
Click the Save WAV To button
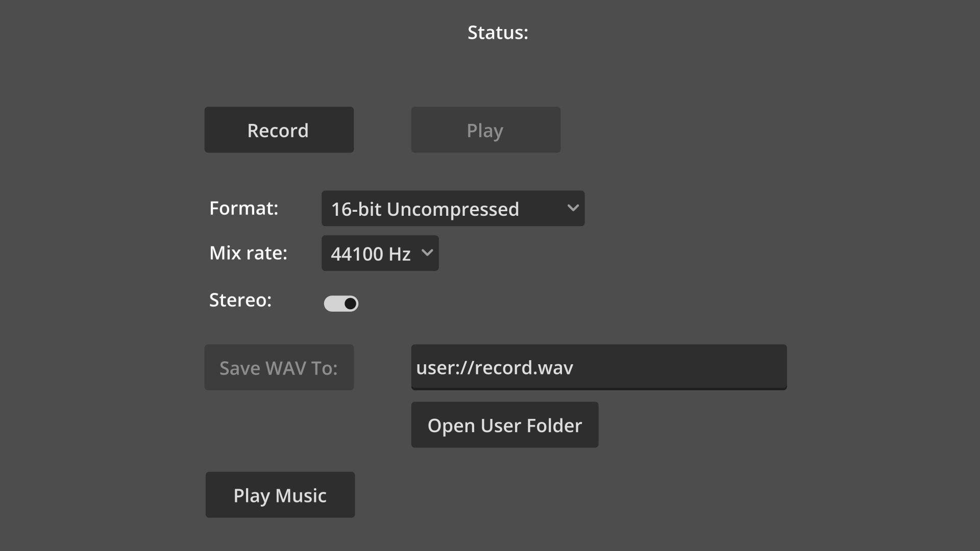pyautogui.click(x=279, y=367)
